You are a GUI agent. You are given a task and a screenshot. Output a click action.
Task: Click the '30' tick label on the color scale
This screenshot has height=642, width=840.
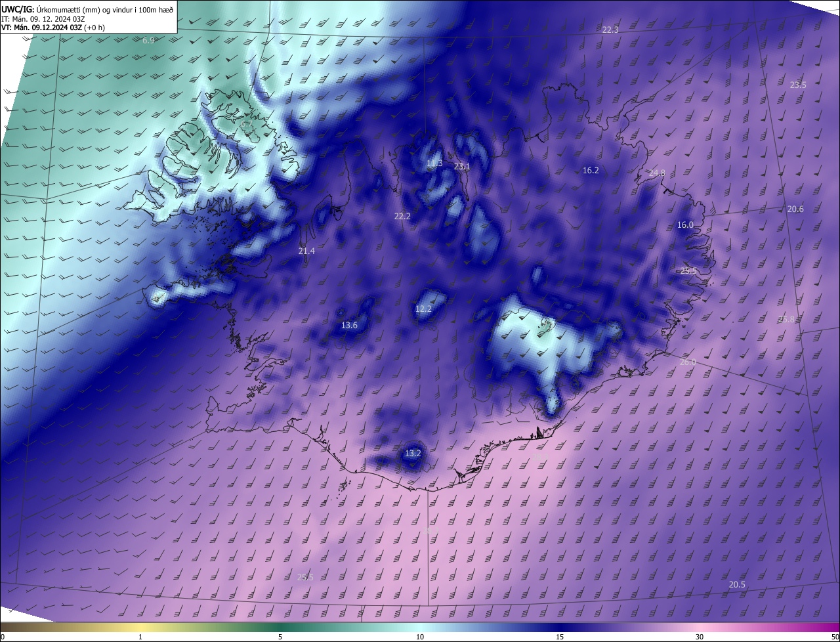(x=700, y=637)
